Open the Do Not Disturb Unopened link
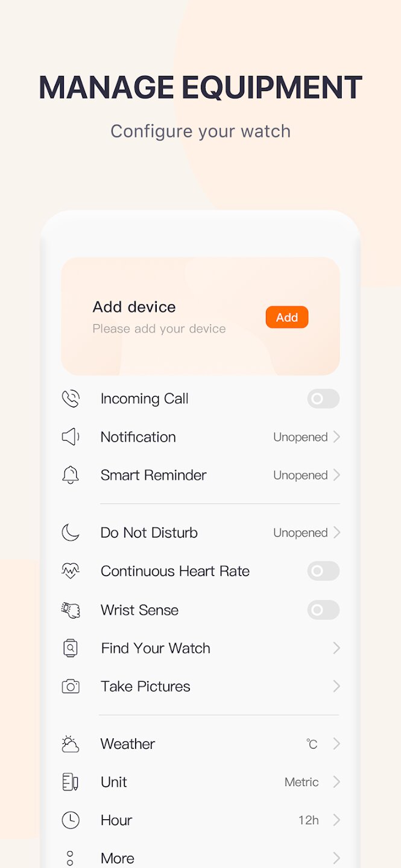This screenshot has height=868, width=401. (300, 533)
